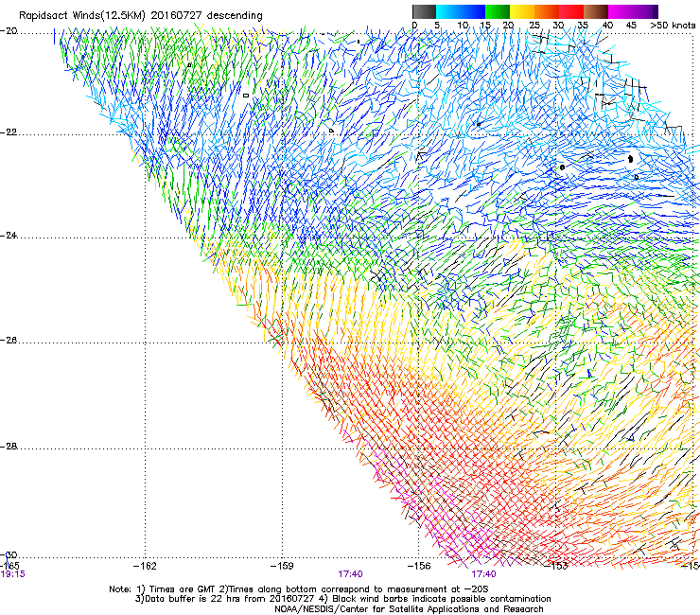Click the -26 latitude axis label
Screen dimensions: 700x615
9,341
